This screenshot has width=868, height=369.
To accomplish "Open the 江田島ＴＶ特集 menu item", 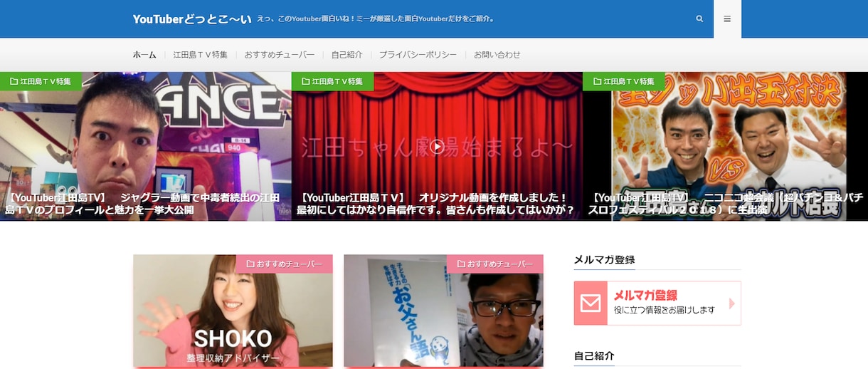I will (201, 55).
